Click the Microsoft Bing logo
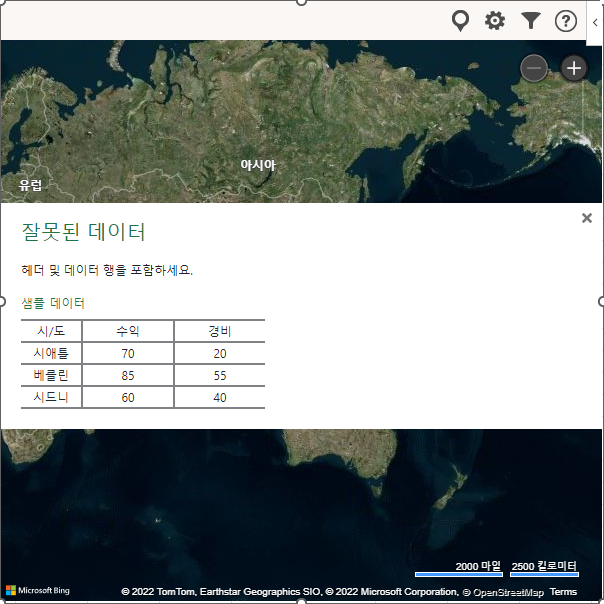 tap(38, 591)
